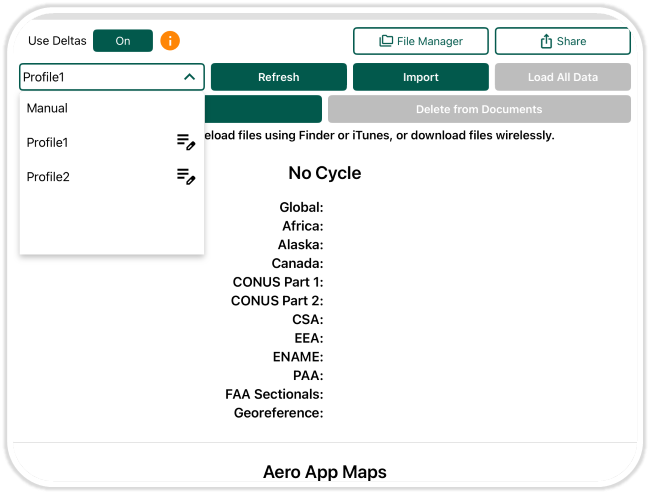Click the FAA Sectionals label
Screen dimensions: 650x494
[x=274, y=395]
